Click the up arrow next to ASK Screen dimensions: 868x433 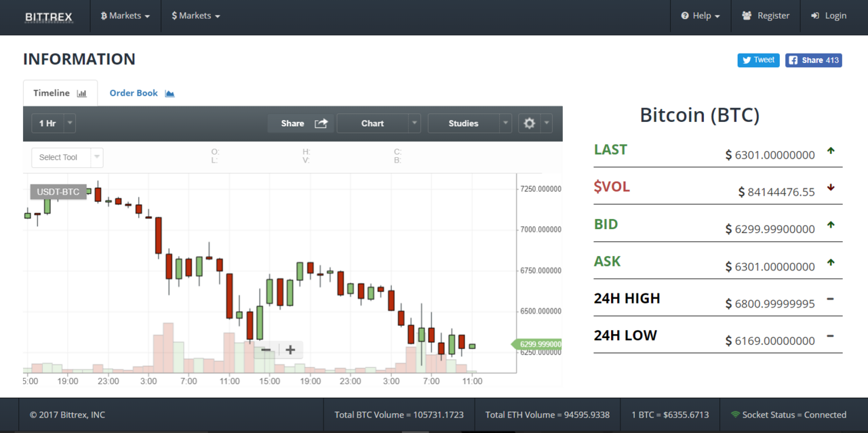tap(831, 262)
